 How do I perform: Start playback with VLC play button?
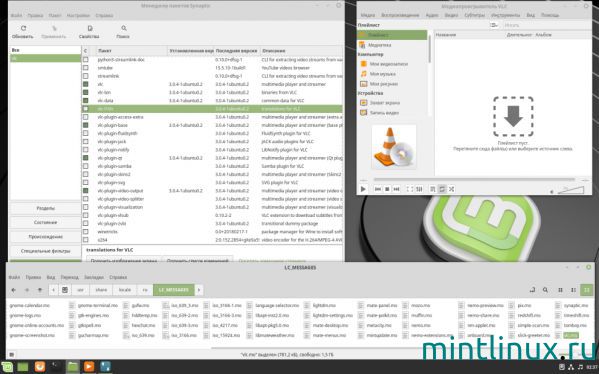(363, 189)
